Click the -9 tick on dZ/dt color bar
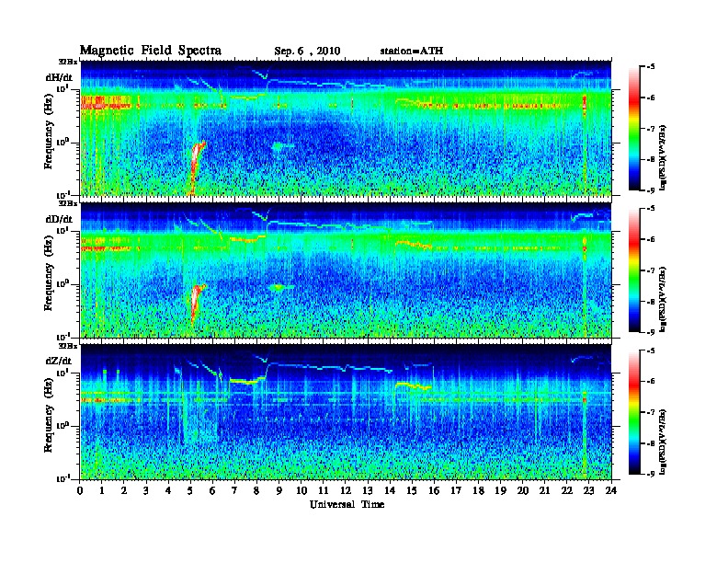The image size is (728, 563). 651,474
